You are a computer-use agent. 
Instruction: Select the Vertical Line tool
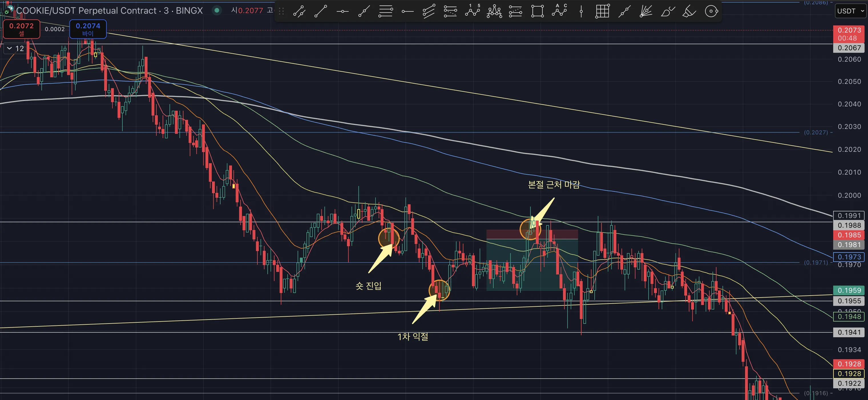click(x=581, y=11)
